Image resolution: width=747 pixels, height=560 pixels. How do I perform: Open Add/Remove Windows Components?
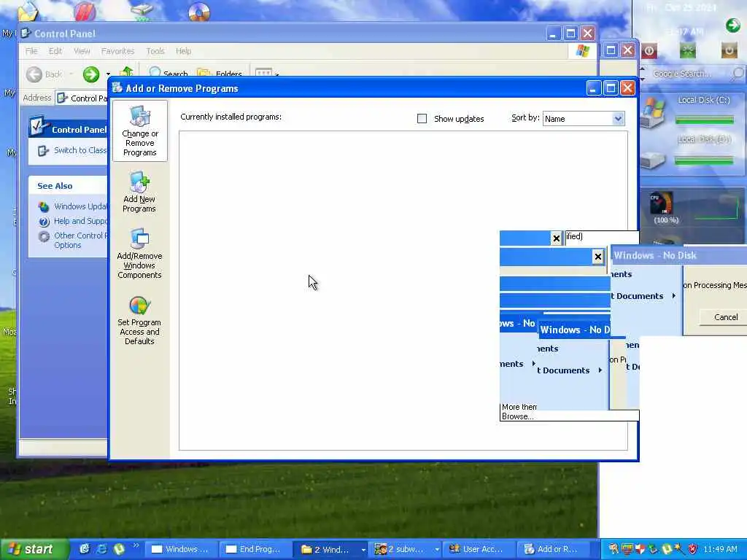[x=139, y=253]
